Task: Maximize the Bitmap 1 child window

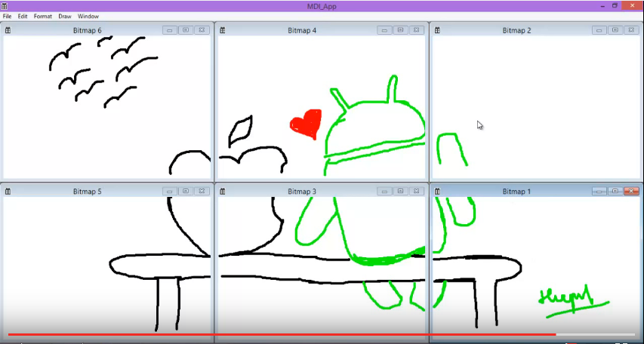Action: pos(615,191)
